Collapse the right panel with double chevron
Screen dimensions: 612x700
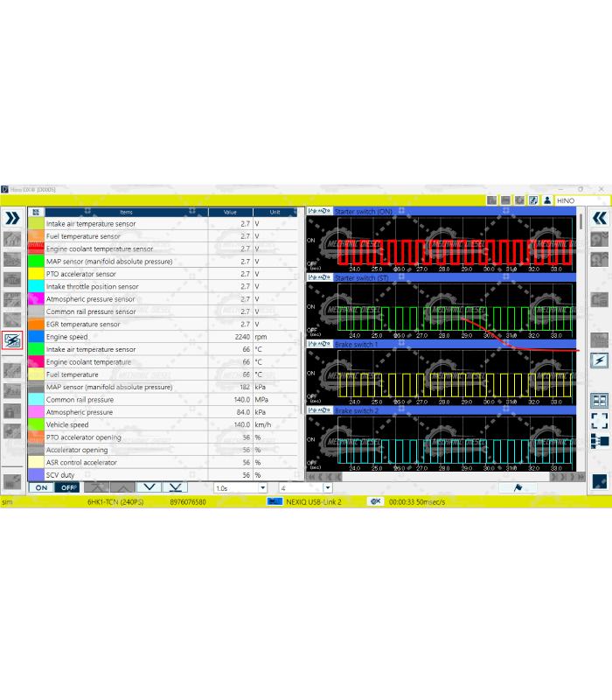tap(600, 218)
